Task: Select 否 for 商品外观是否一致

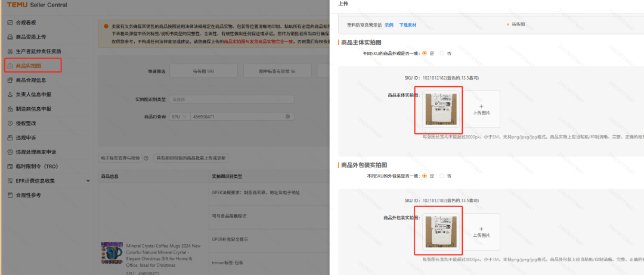Action: coord(442,54)
